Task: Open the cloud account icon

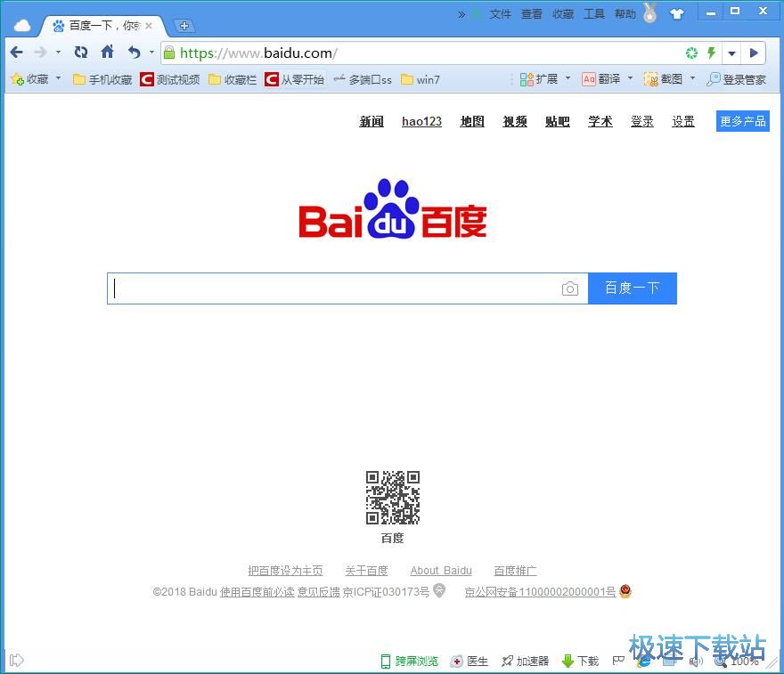Action: click(22, 26)
